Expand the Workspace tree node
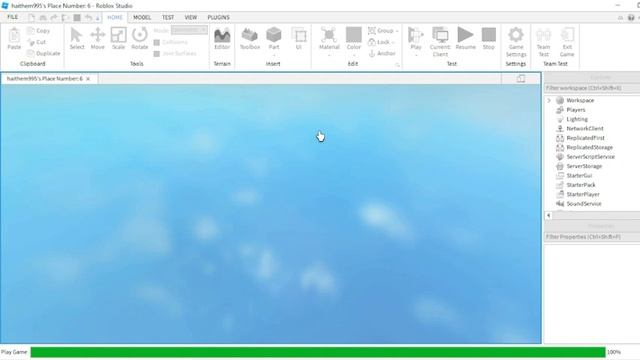Screen dimensions: 640x360 549,100
